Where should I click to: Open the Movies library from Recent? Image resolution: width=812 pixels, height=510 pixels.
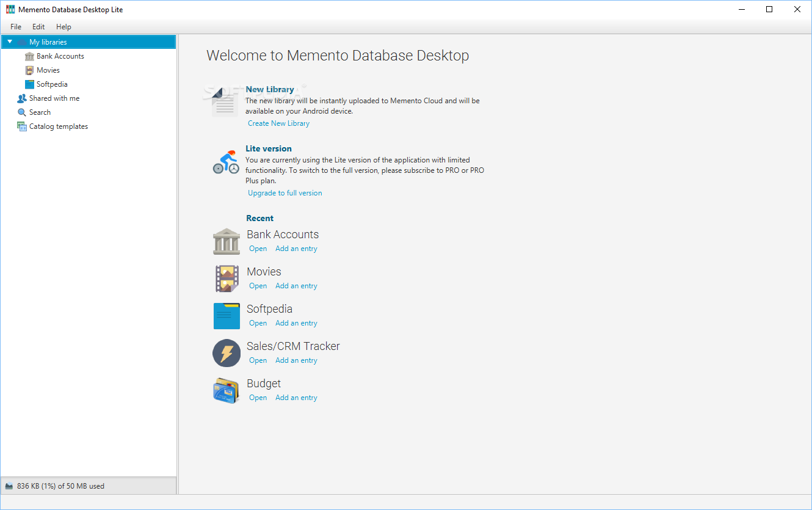[x=258, y=286]
